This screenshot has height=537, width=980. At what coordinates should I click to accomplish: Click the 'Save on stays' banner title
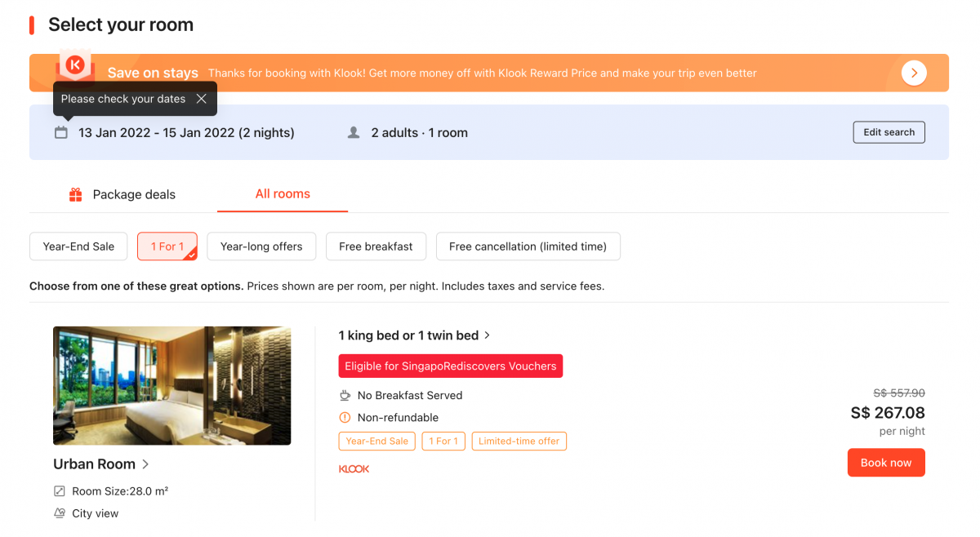[153, 73]
